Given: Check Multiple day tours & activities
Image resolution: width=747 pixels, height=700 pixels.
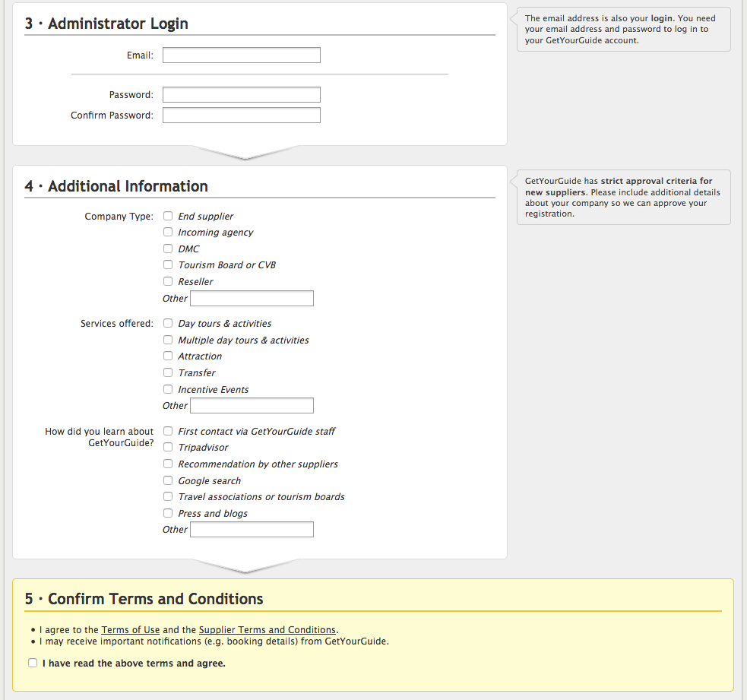Looking at the screenshot, I should tap(169, 340).
